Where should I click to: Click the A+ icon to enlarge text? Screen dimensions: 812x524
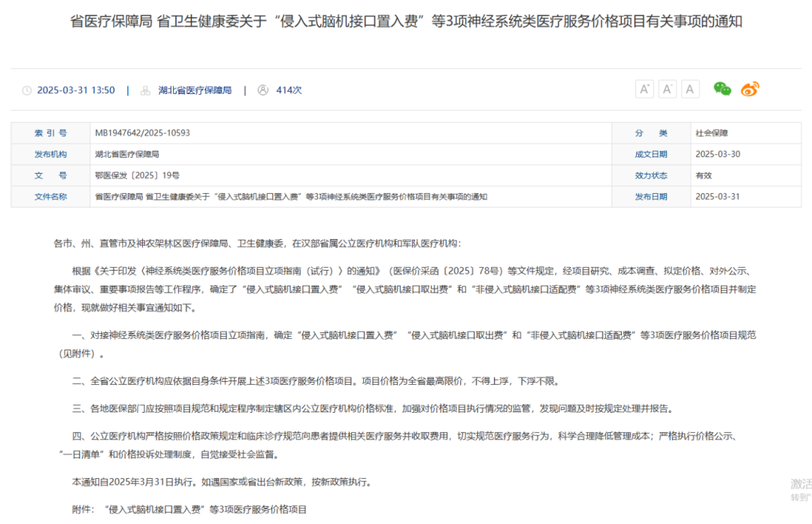[x=644, y=88]
